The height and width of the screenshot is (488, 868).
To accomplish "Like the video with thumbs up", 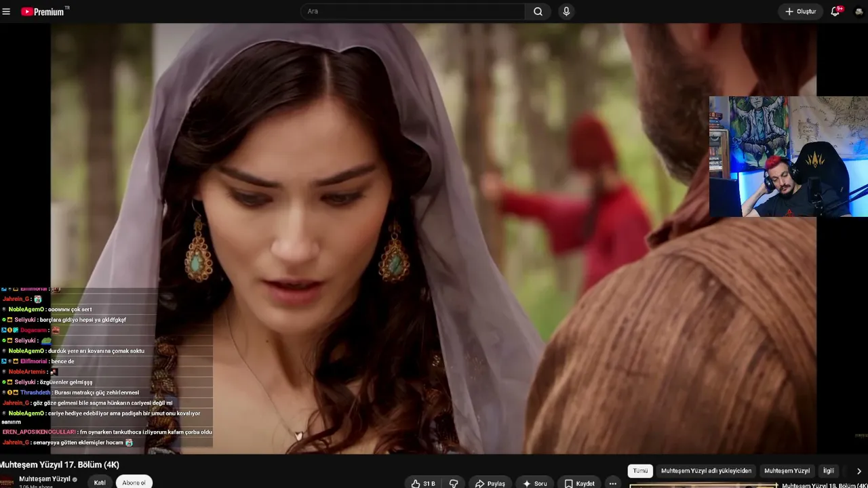I will [x=423, y=483].
